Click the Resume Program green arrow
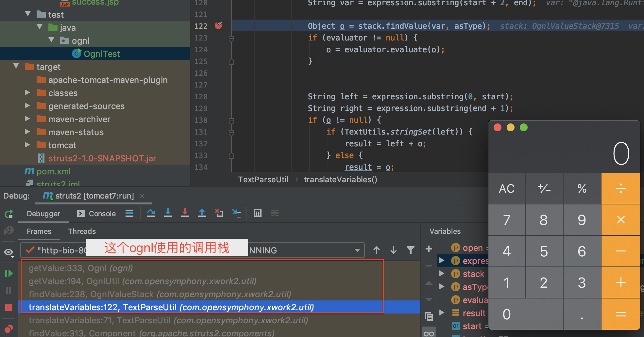The image size is (644, 337). pyautogui.click(x=8, y=273)
